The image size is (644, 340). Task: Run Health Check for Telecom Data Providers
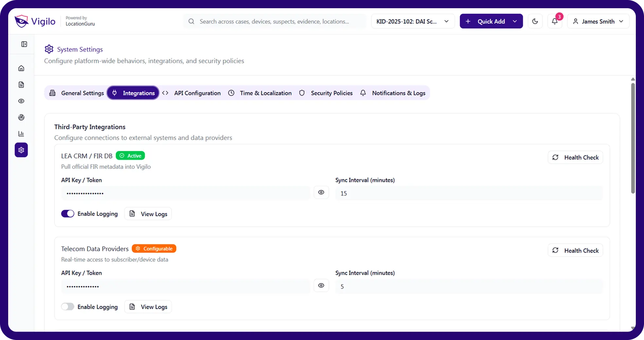(x=575, y=250)
